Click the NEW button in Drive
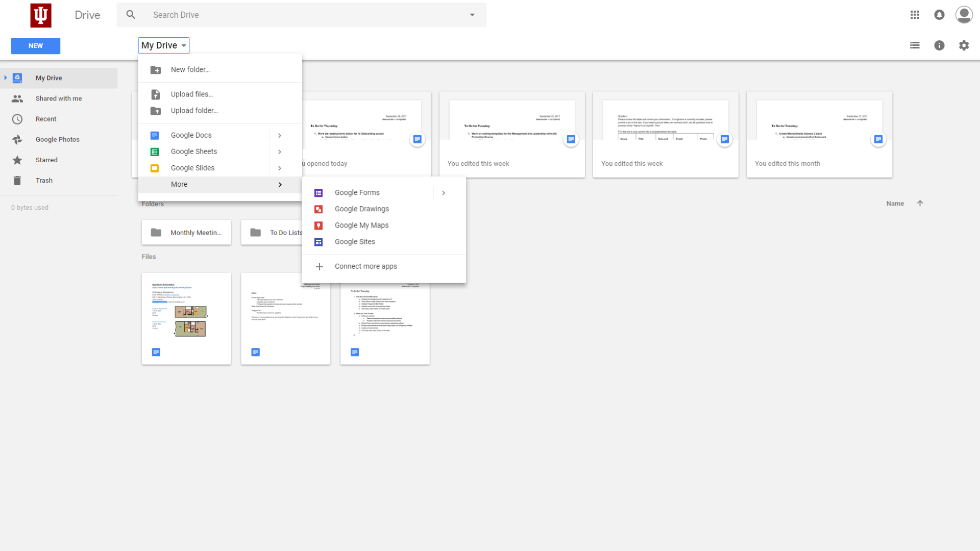This screenshot has height=551, width=980. (35, 46)
